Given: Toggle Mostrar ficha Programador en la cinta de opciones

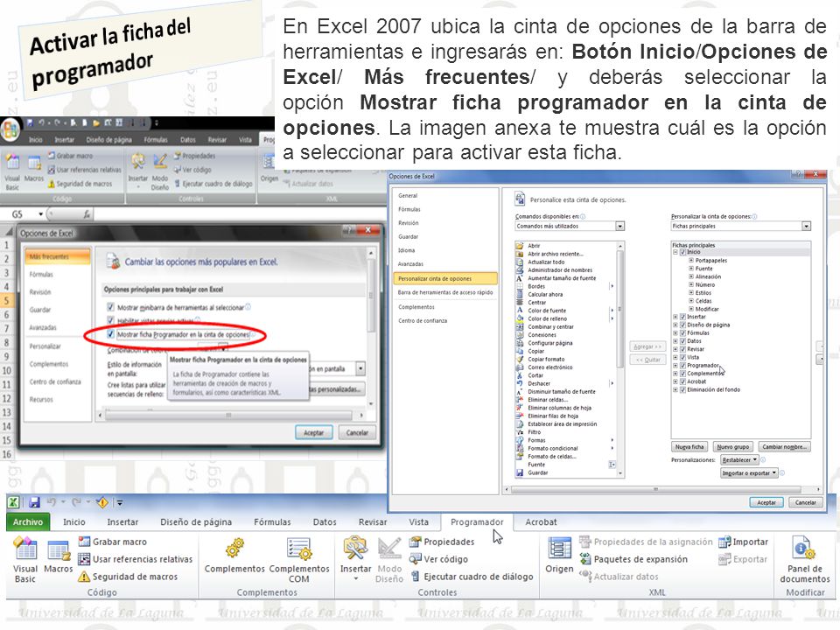Looking at the screenshot, I should click(111, 334).
